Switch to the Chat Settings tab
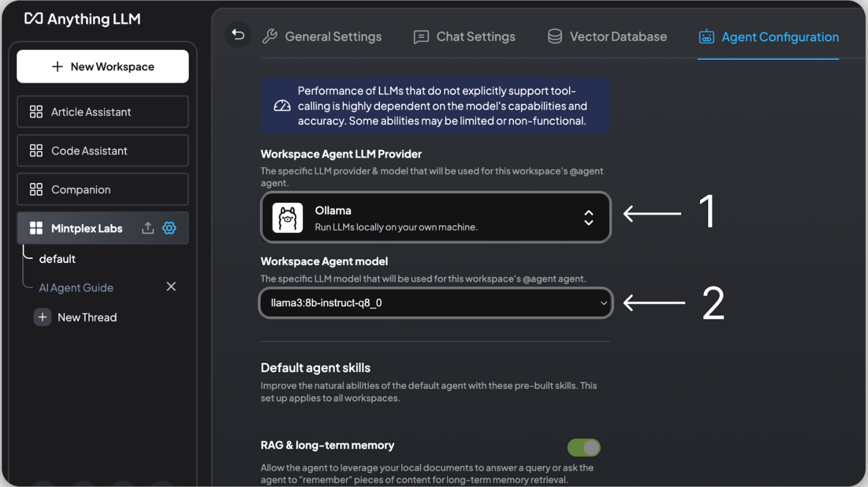 click(x=464, y=37)
